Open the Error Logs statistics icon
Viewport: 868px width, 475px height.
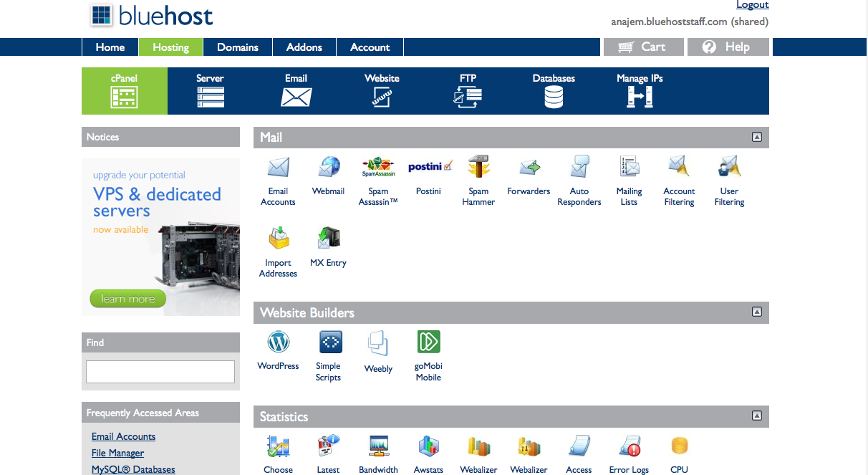pyautogui.click(x=629, y=447)
